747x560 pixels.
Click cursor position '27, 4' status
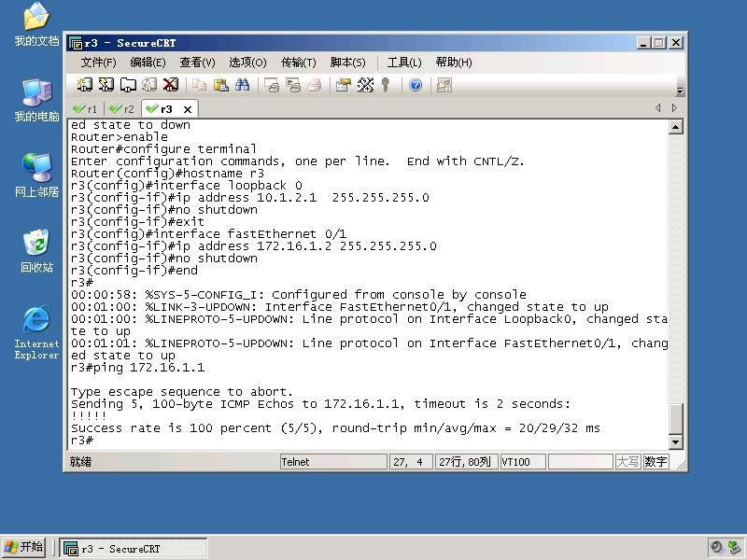click(x=411, y=461)
